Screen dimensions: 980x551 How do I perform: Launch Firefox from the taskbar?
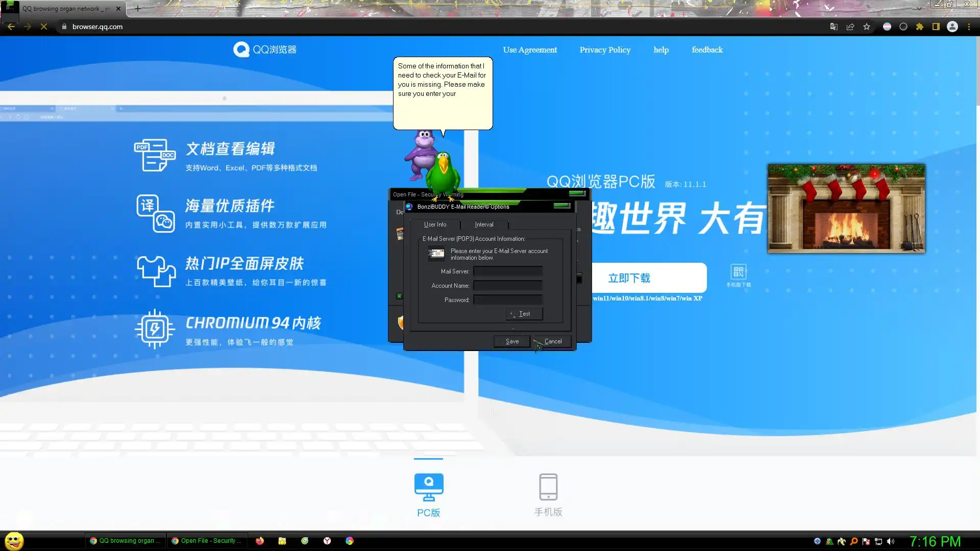pyautogui.click(x=260, y=541)
